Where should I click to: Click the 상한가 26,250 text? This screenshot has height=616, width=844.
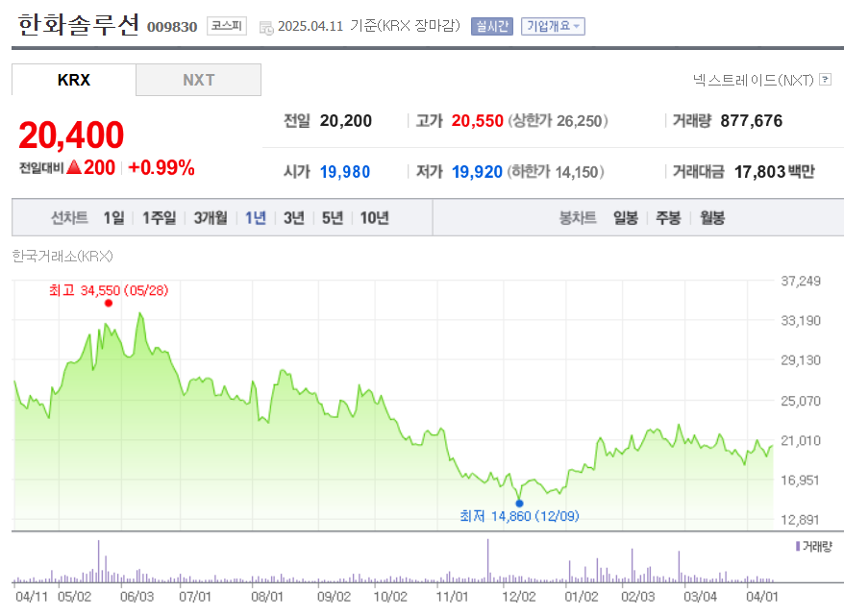tap(559, 120)
